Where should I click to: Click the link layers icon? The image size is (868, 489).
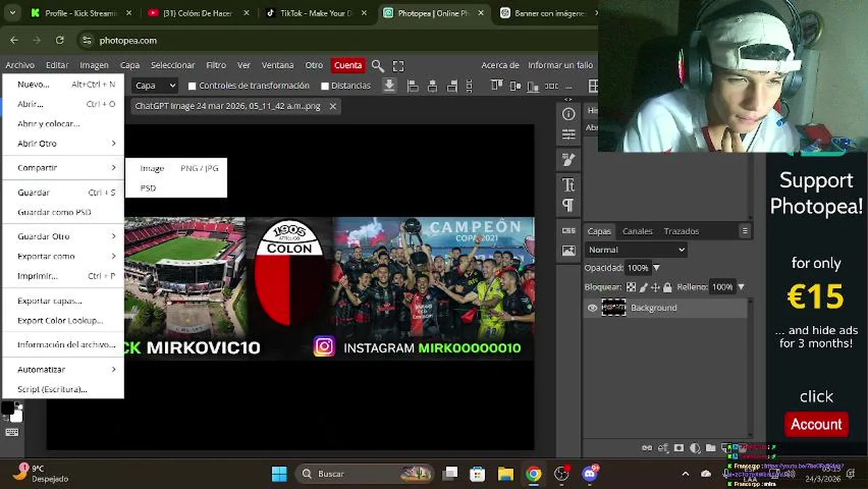pyautogui.click(x=647, y=448)
